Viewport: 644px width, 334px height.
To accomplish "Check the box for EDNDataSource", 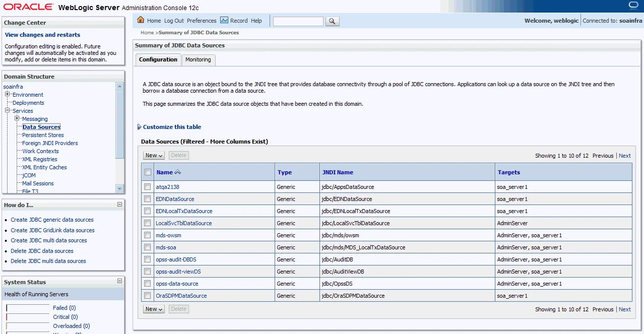I will point(148,199).
